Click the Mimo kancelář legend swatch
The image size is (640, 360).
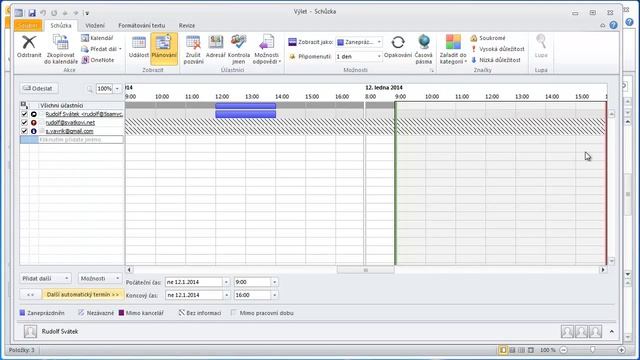pos(121,313)
